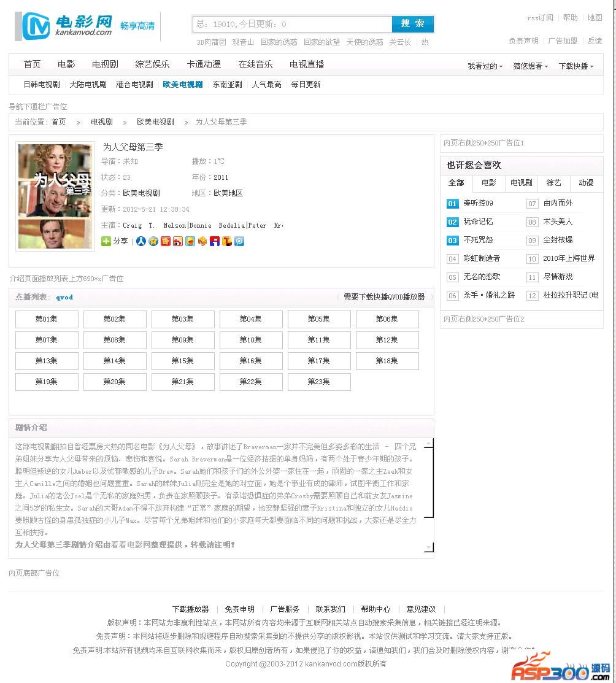The width and height of the screenshot is (616, 683).
Task: Click the red-and-blue 开 share icon
Action: [x=214, y=241]
